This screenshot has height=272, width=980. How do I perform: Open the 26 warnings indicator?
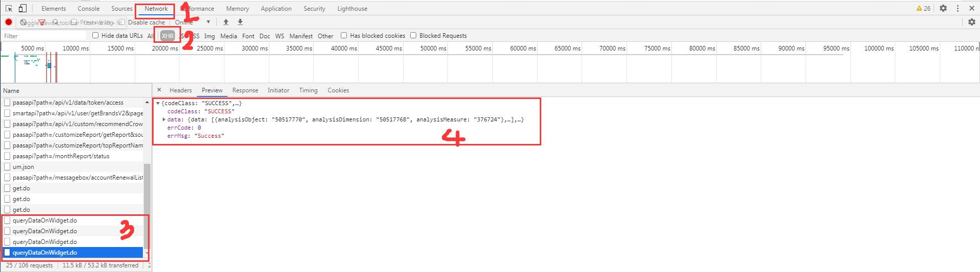(x=923, y=8)
